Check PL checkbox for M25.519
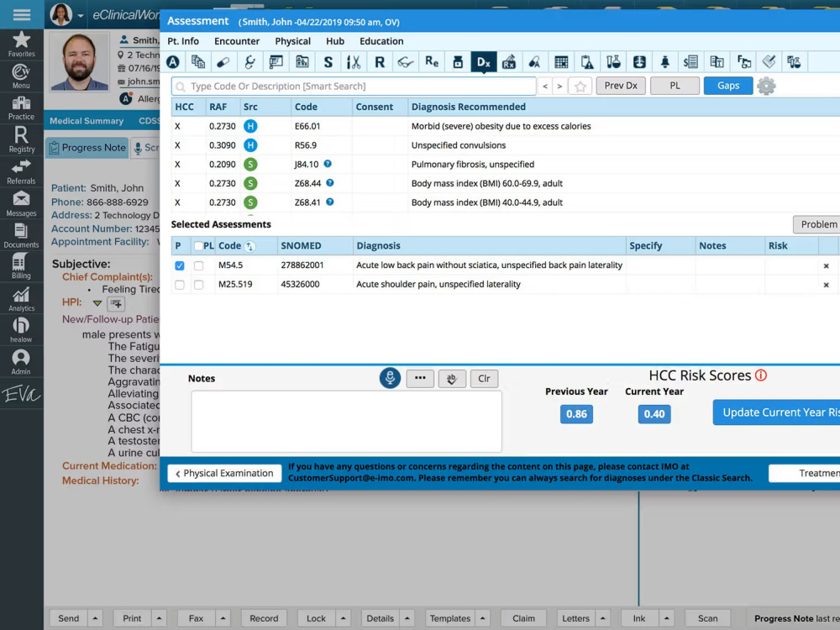The height and width of the screenshot is (630, 840). [x=199, y=285]
